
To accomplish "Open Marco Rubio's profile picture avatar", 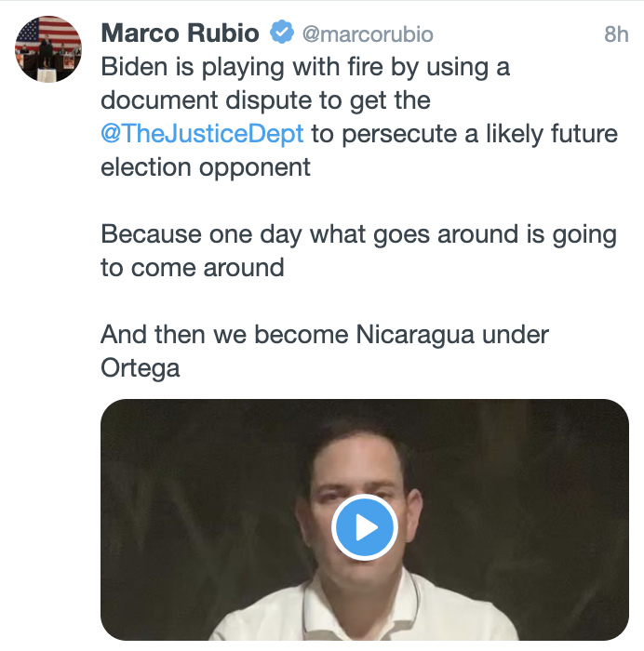I will point(48,49).
